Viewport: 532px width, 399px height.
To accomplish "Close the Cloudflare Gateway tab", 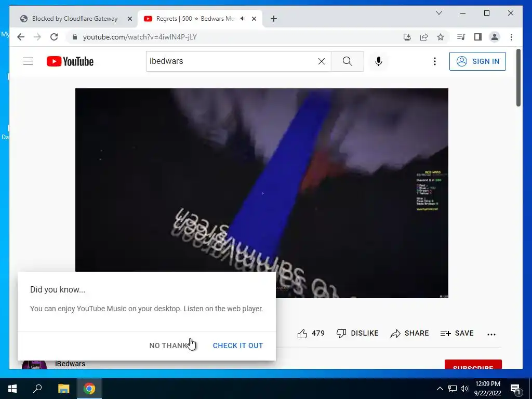I will point(129,19).
